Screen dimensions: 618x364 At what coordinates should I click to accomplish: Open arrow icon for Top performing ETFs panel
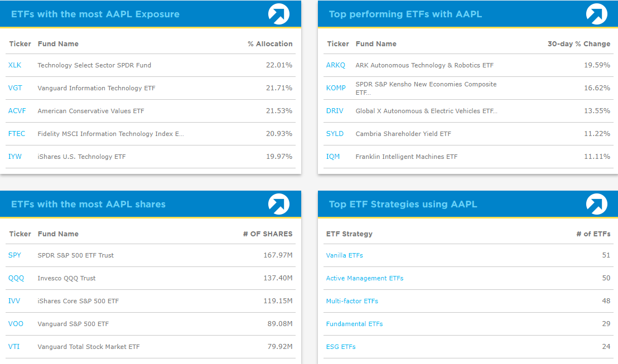click(597, 14)
